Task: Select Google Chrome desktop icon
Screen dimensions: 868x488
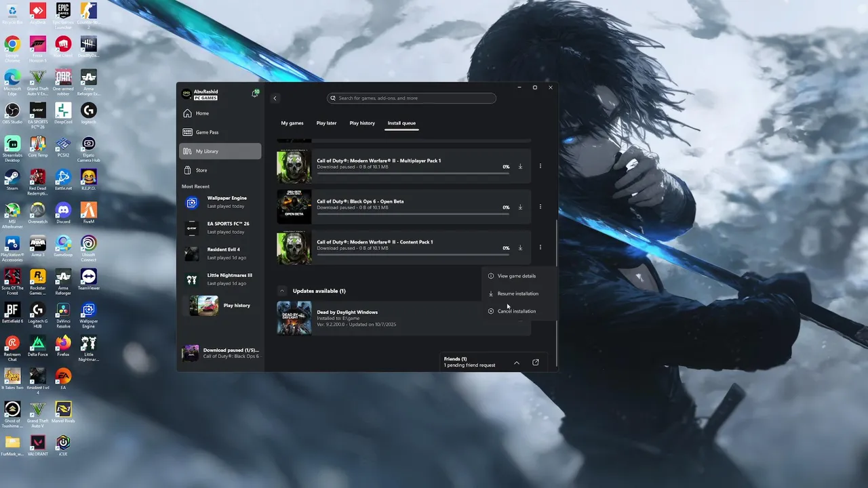Action: pyautogui.click(x=12, y=48)
